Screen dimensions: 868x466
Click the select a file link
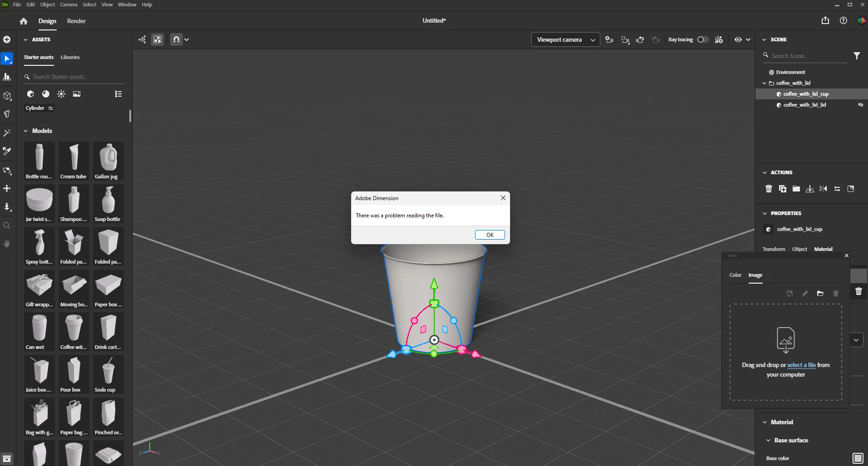click(x=801, y=365)
